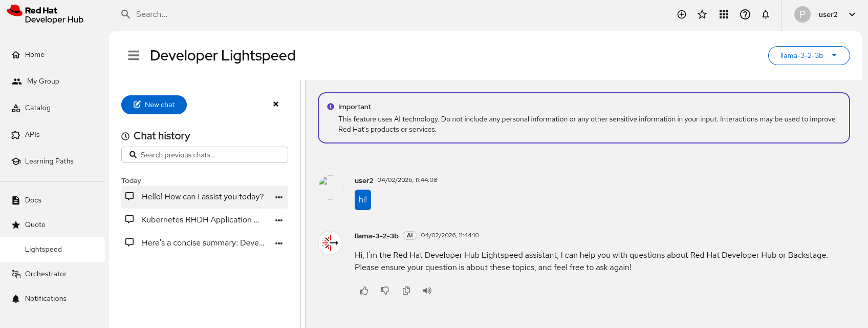Open the application launcher grid icon
The width and height of the screenshot is (868, 328).
724,14
